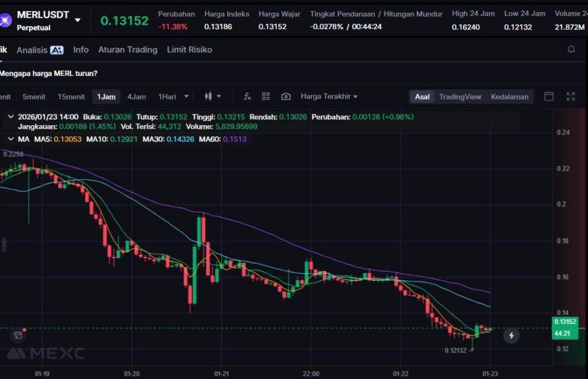Click "Mengapa harga MERL turun?" link
This screenshot has height=379, width=588.
click(x=49, y=74)
